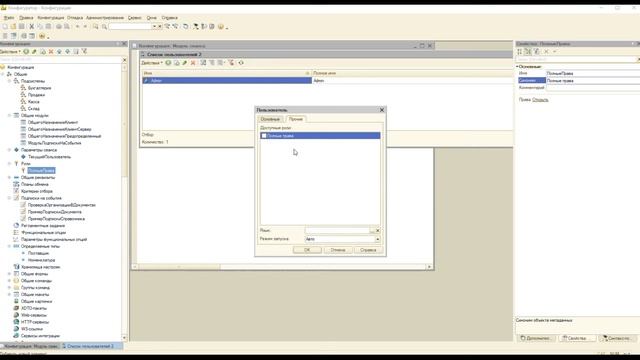Click the Find magnifier toolbar icon
Viewport: 640px width, 360px height.
click(104, 27)
